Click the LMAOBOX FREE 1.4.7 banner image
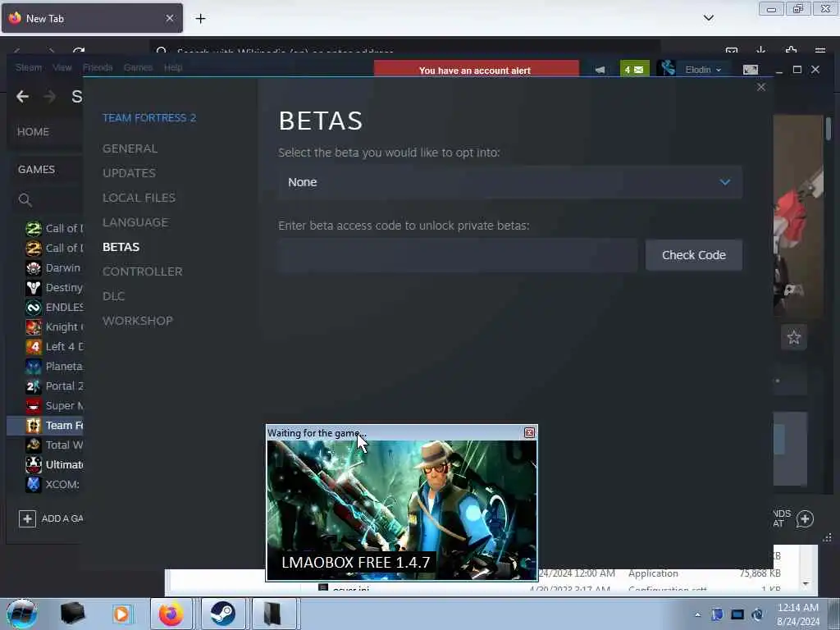The width and height of the screenshot is (840, 630). [x=402, y=510]
